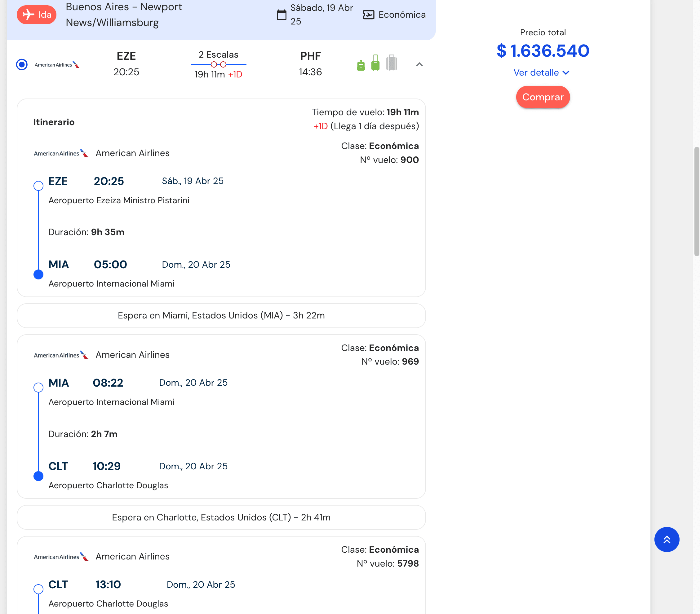
Task: Select the American Airlines flight radio button
Action: tap(22, 64)
